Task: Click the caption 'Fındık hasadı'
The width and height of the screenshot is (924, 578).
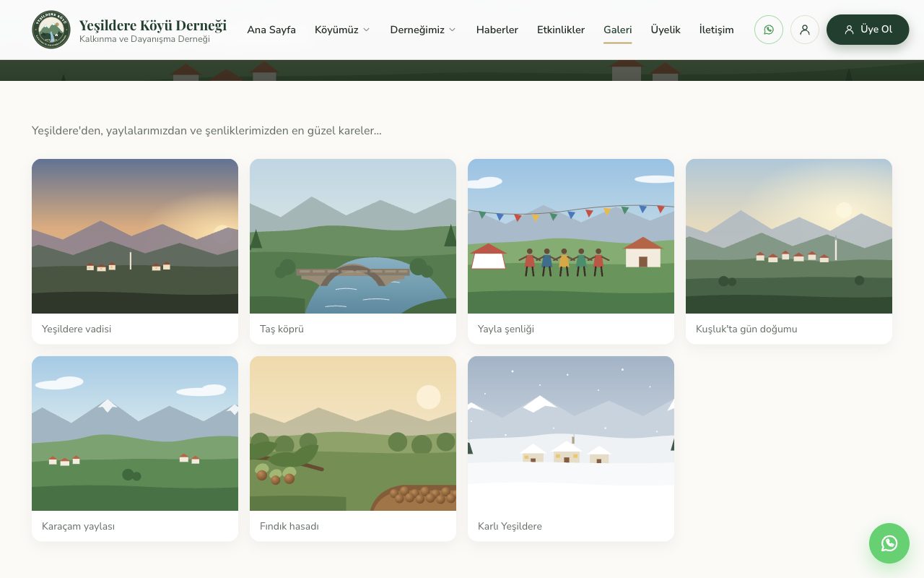Action: [289, 526]
